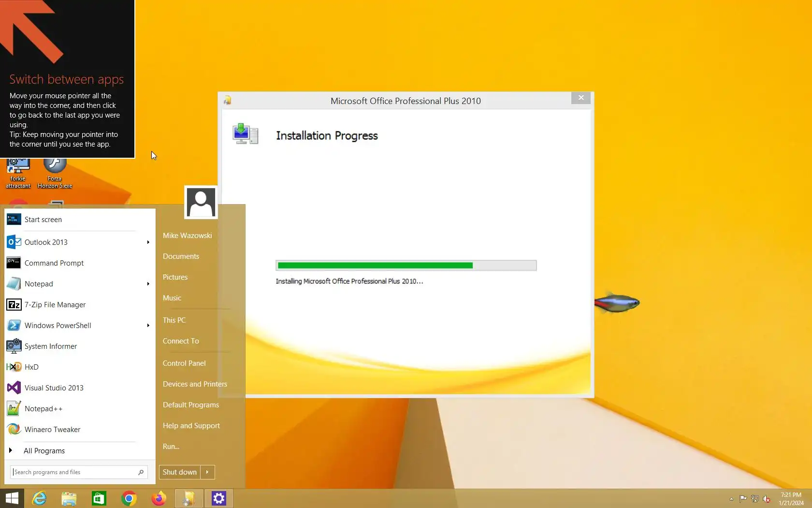
Task: Show hidden tray icons arrow
Action: (x=731, y=499)
